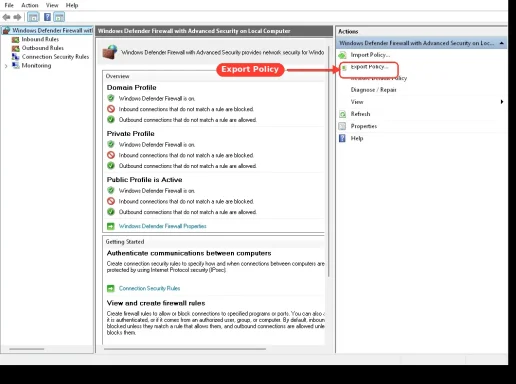516x384 pixels.
Task: Select Monitoring in the tree
Action: click(x=36, y=65)
